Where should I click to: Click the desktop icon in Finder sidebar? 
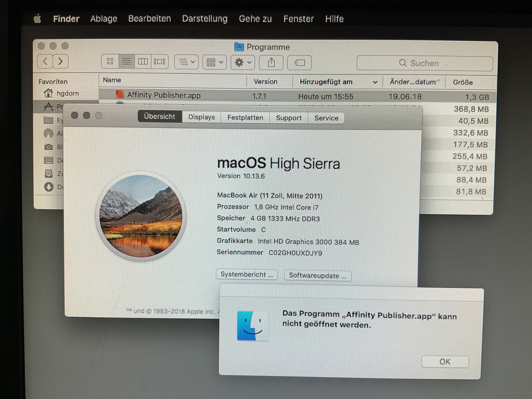(49, 160)
